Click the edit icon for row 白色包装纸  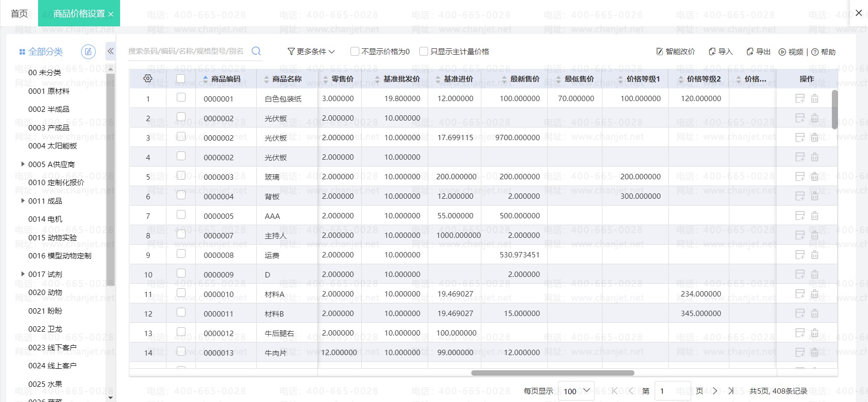800,98
